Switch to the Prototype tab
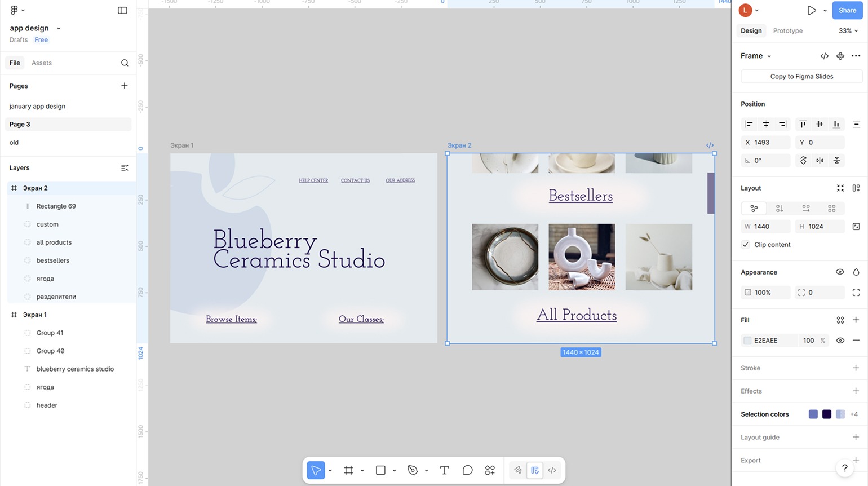 (787, 31)
